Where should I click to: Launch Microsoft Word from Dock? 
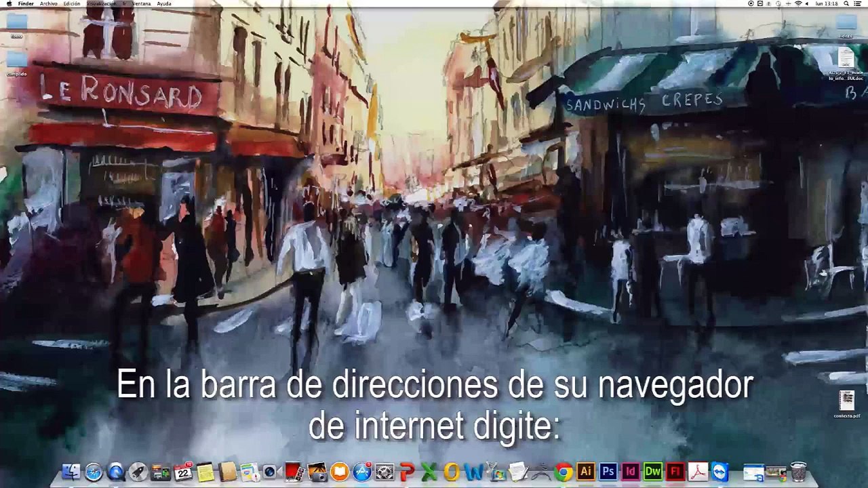coord(474,472)
